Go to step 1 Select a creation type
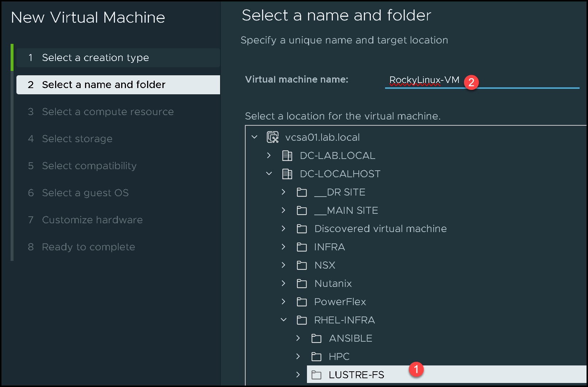588x387 pixels. [95, 58]
